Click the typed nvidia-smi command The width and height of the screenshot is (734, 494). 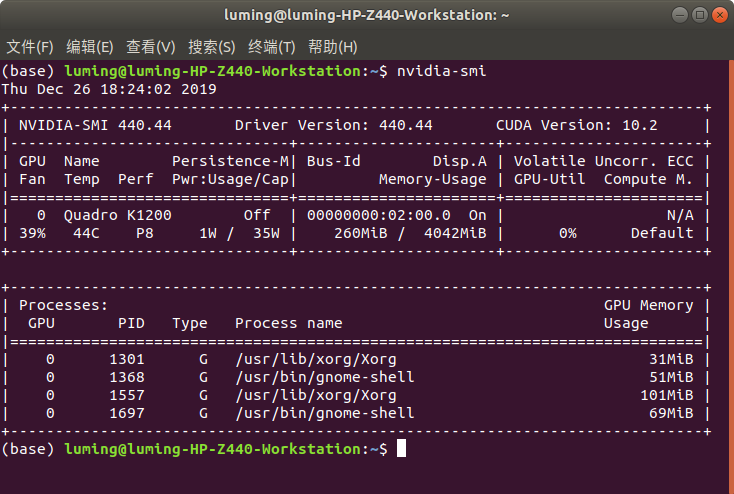(x=441, y=71)
